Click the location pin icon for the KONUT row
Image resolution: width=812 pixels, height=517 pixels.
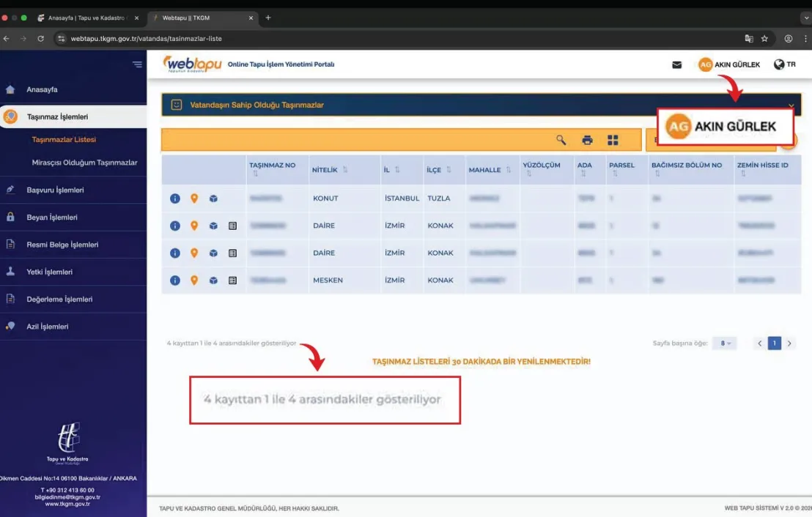click(x=194, y=198)
